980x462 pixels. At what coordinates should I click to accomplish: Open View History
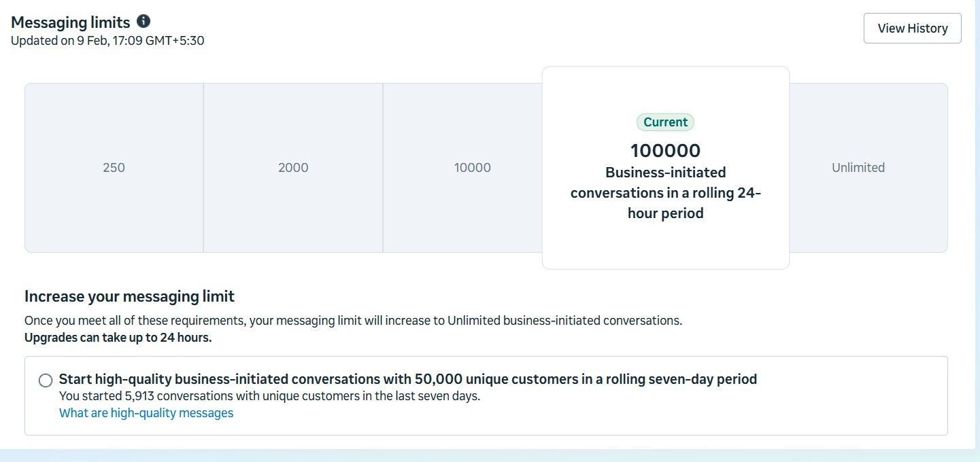pyautogui.click(x=912, y=28)
